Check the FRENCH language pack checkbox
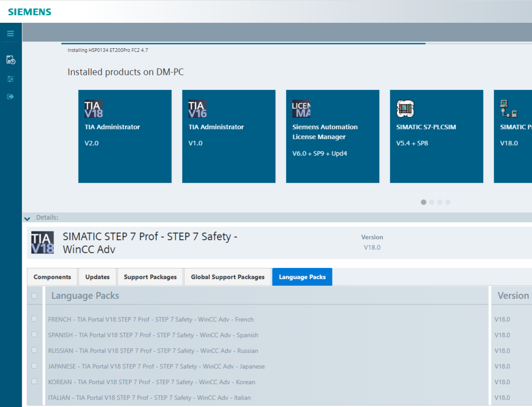532x407 pixels. tap(34, 318)
